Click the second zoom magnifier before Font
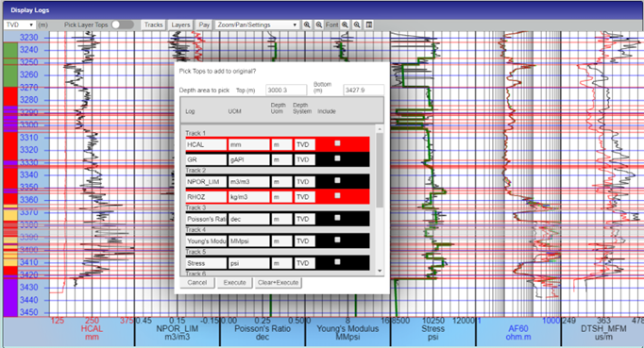Viewport: 644px width, 348px height. [x=319, y=25]
